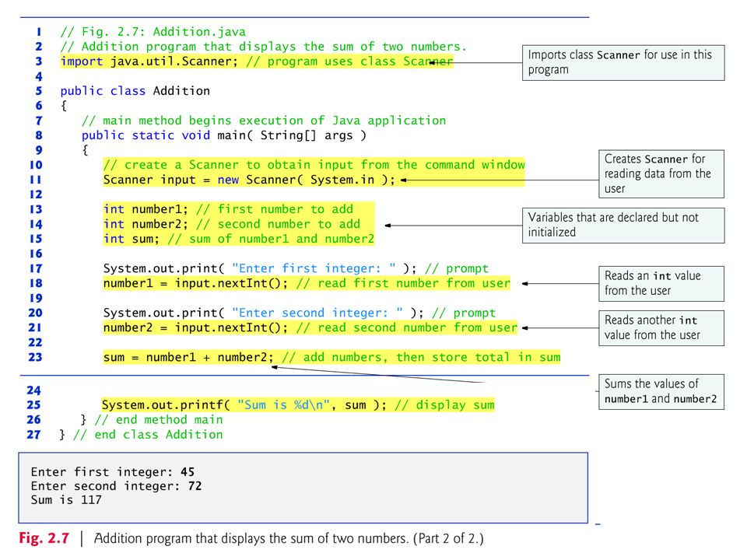747x560 pixels.
Task: Click the comment '// main method begins execution of Java application'
Action: (264, 121)
